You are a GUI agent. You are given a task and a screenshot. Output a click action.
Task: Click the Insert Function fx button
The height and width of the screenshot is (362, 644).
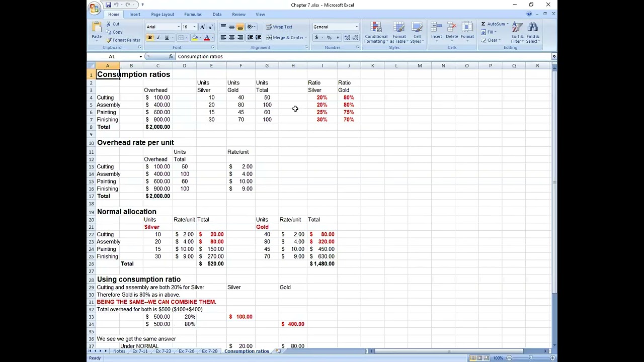(171, 56)
